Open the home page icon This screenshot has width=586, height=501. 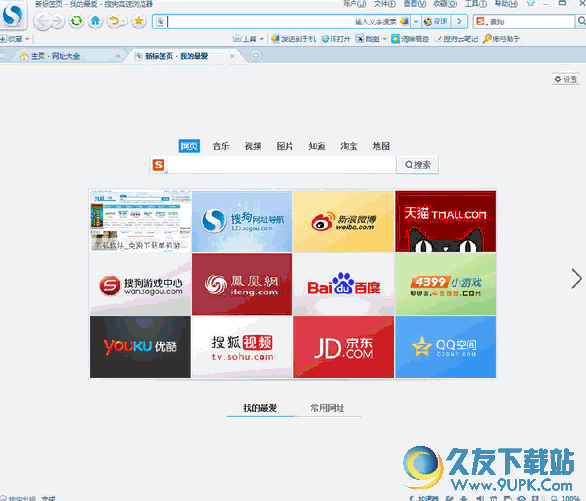pos(96,21)
